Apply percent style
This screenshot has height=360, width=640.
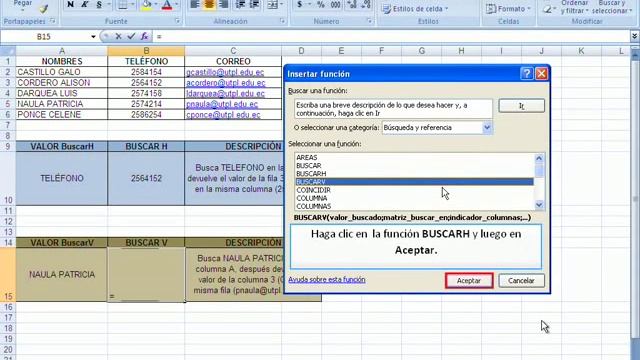click(x=321, y=4)
